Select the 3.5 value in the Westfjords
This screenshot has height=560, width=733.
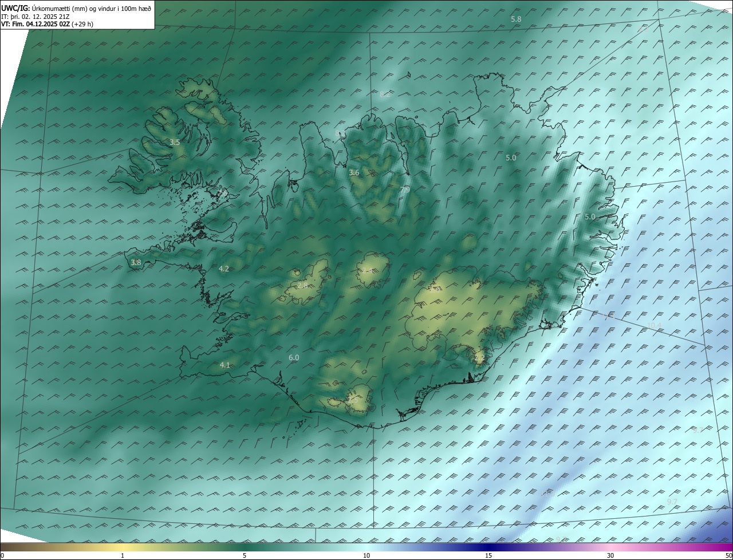pyautogui.click(x=175, y=142)
